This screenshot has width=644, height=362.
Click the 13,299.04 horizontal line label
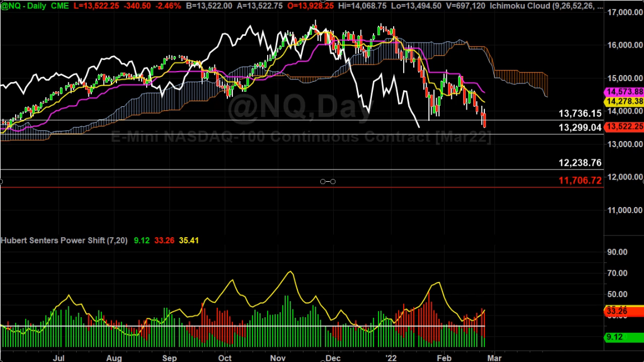coord(580,128)
